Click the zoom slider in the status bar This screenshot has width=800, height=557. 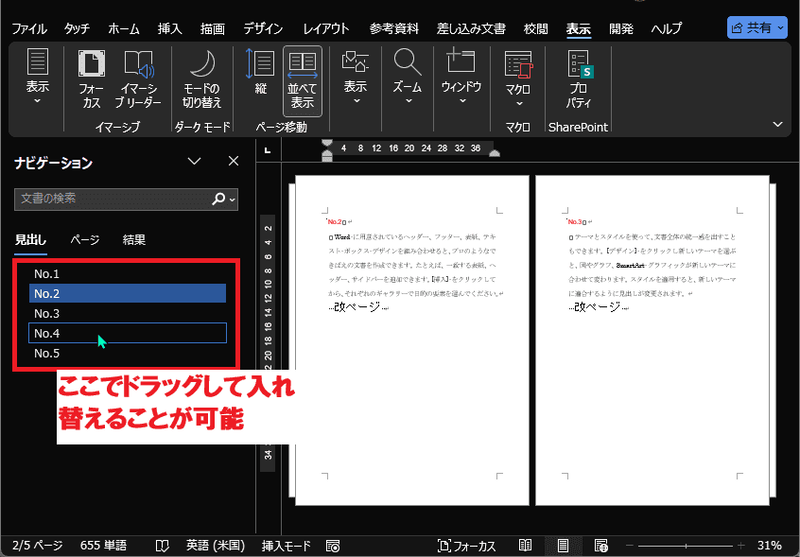tap(686, 546)
